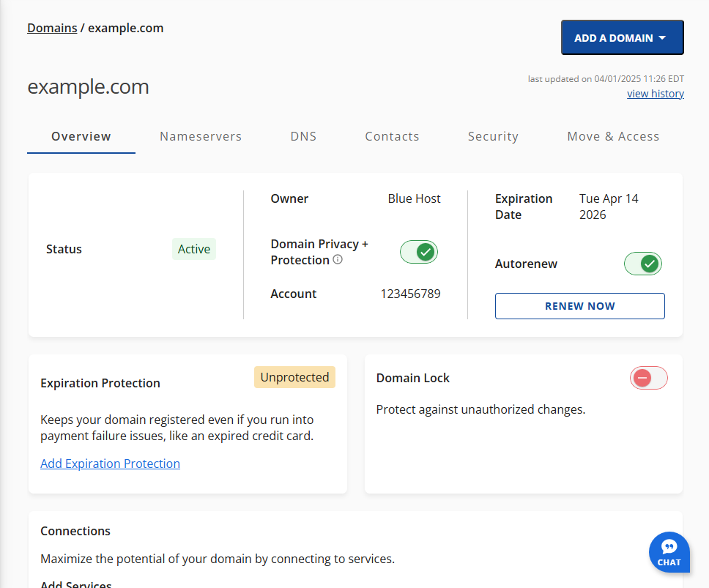
Task: Open Add Expiration Protection link
Action: coord(110,464)
